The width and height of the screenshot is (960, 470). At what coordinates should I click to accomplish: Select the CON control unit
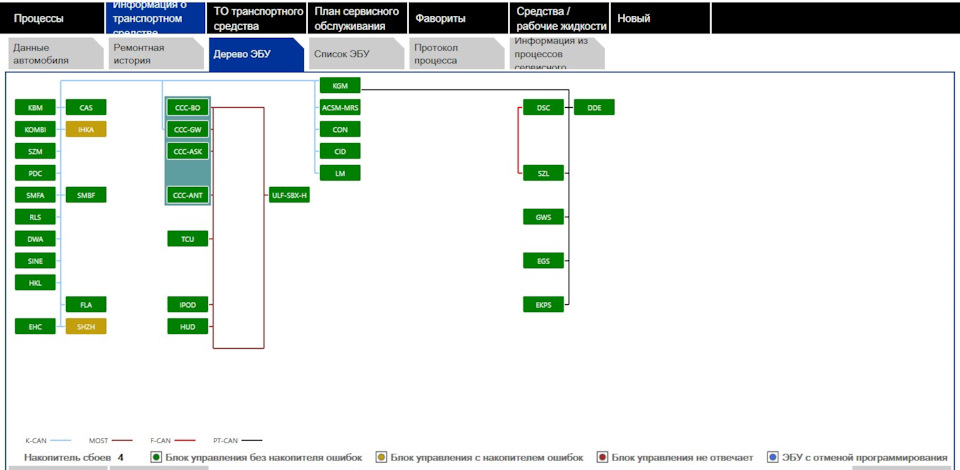pos(340,129)
